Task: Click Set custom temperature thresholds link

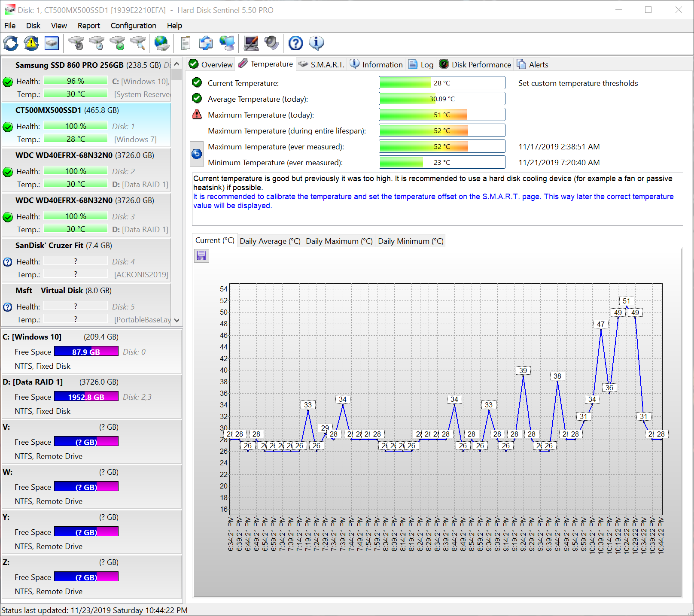Action: click(x=578, y=83)
